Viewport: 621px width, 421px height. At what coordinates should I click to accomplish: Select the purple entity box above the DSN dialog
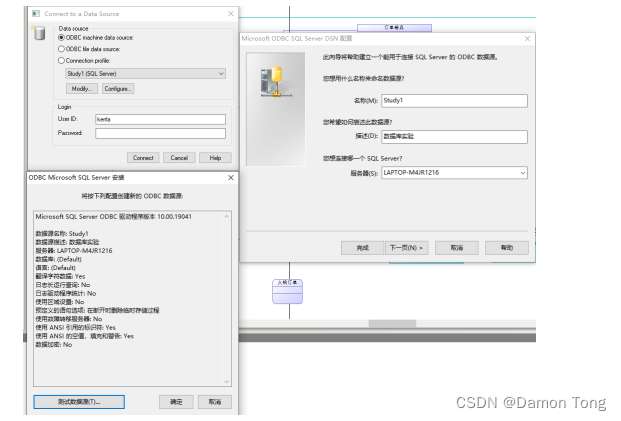(394, 28)
